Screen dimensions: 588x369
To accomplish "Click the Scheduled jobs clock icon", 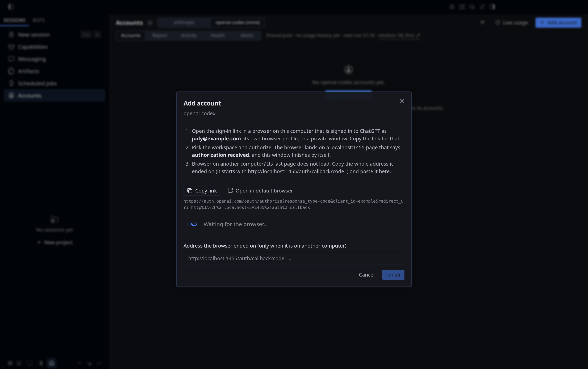I will (x=11, y=83).
